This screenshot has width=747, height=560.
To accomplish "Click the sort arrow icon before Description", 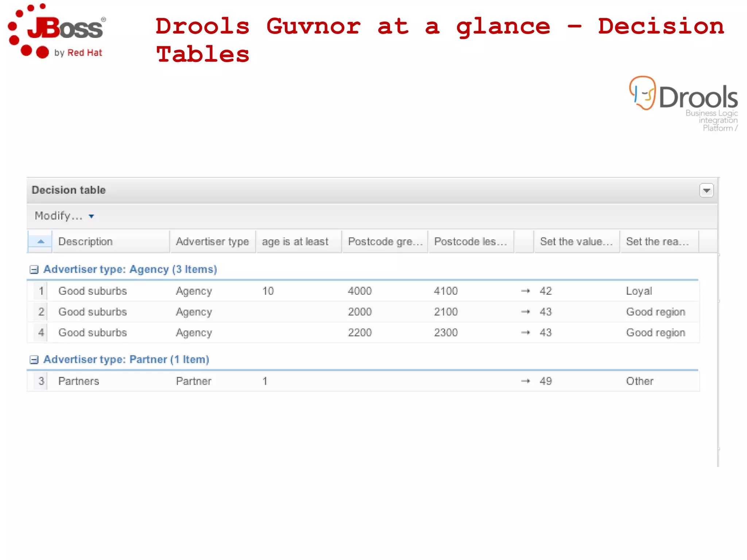I will click(x=40, y=242).
